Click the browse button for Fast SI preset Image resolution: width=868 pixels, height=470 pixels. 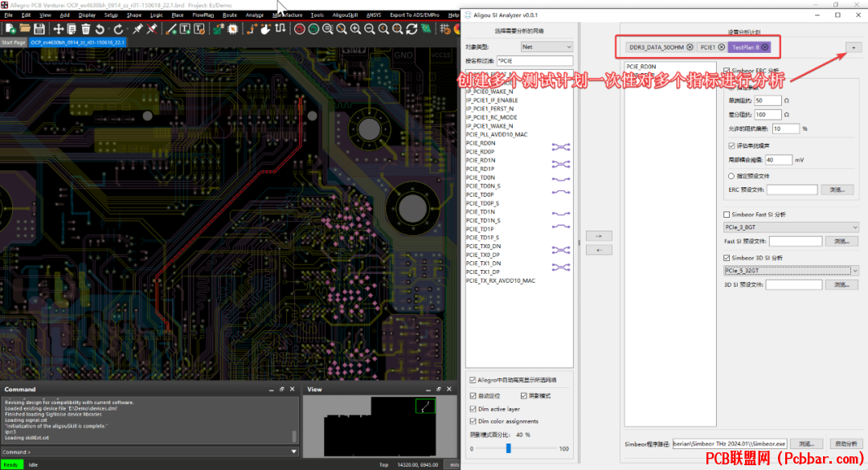coord(841,241)
